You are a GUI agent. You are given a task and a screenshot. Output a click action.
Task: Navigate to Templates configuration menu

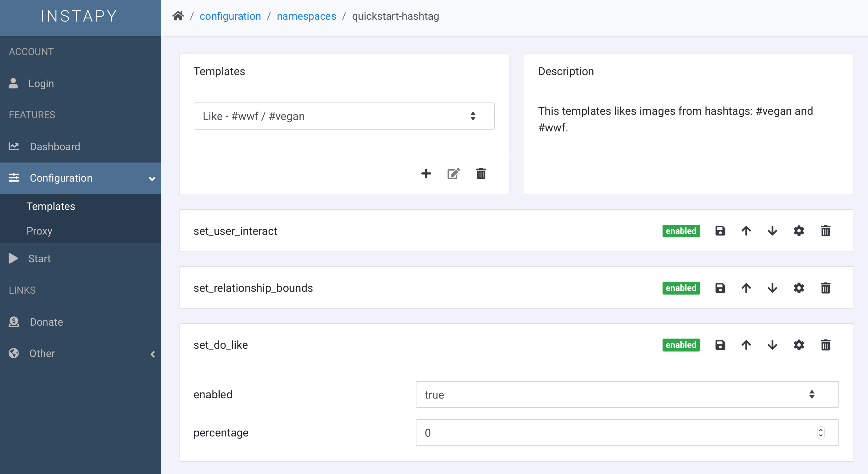[51, 206]
